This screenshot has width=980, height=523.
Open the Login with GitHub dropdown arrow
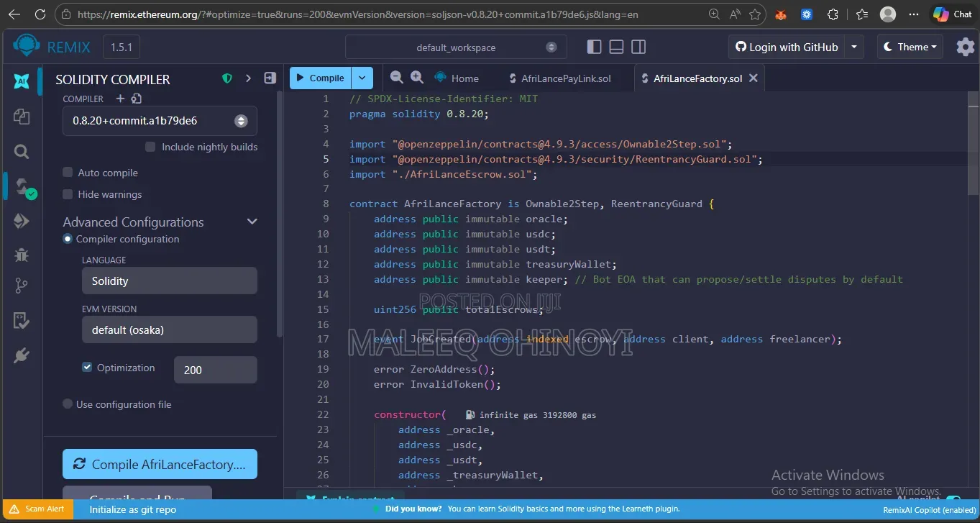click(854, 47)
